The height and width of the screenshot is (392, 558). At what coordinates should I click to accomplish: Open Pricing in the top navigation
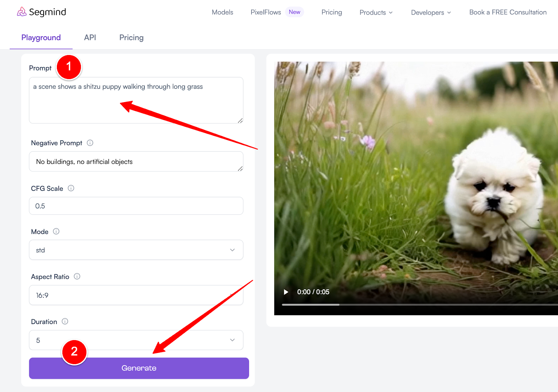coord(332,12)
